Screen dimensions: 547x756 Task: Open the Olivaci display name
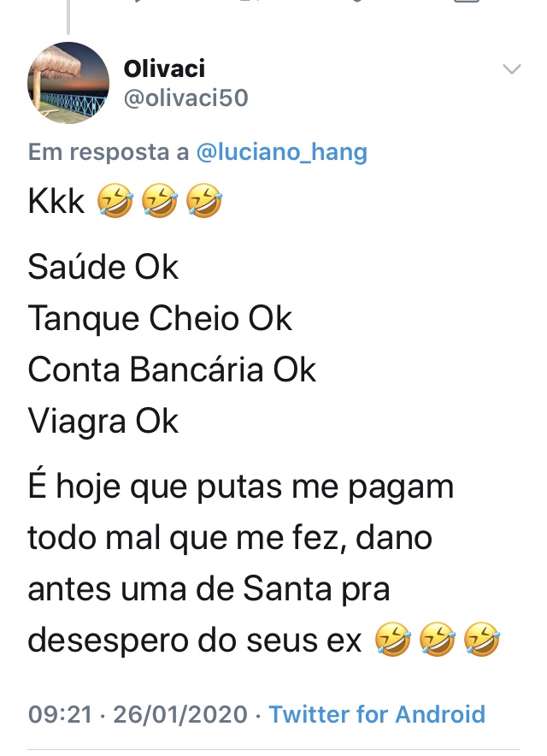tap(164, 68)
